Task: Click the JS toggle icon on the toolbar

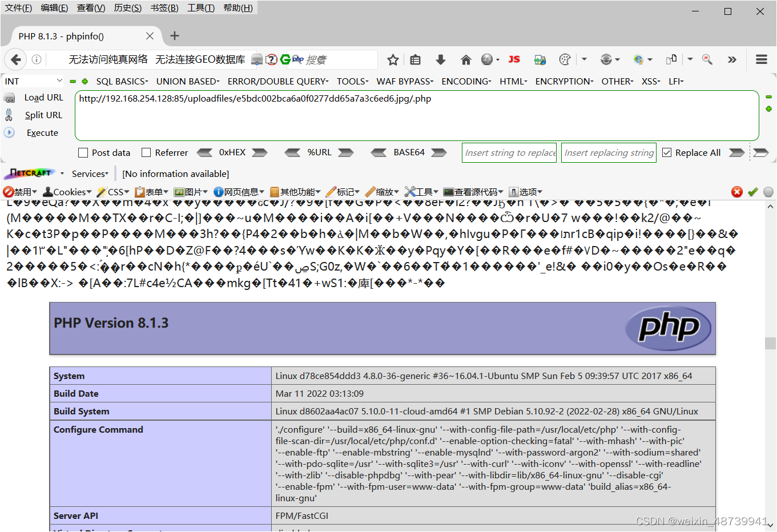Action: pos(513,59)
